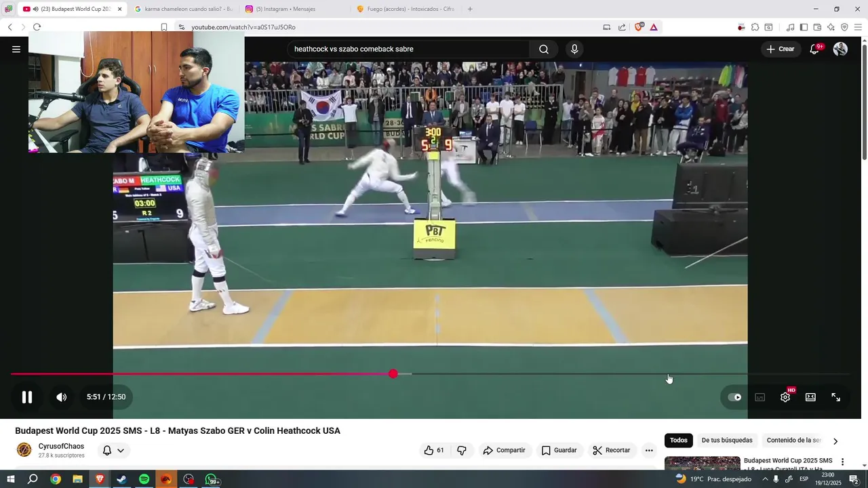Switch to the karma chameleon tab
Viewport: 868px width, 488px height.
(x=183, y=9)
